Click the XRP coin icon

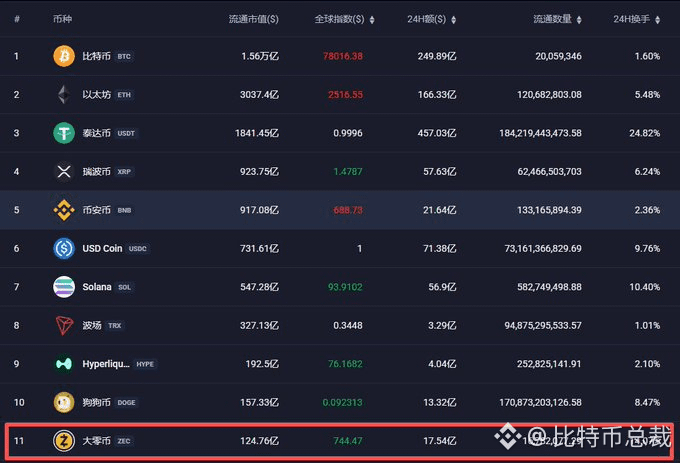[64, 172]
